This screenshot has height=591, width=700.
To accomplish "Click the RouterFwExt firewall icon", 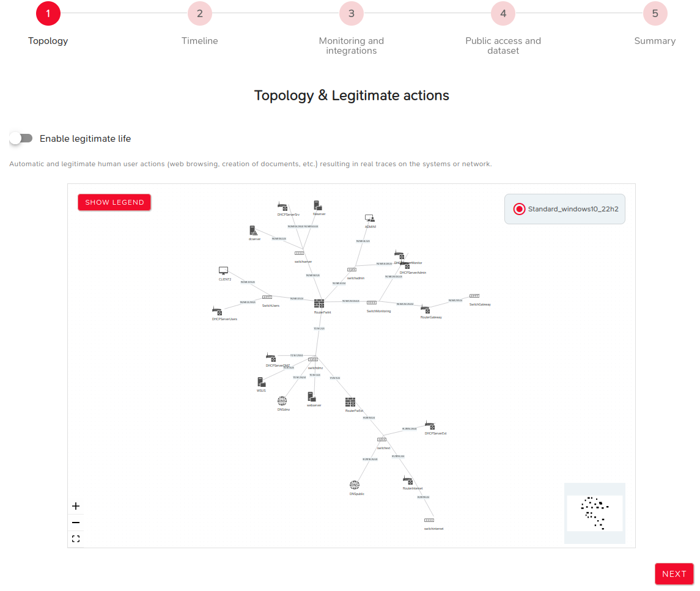I will pyautogui.click(x=350, y=402).
